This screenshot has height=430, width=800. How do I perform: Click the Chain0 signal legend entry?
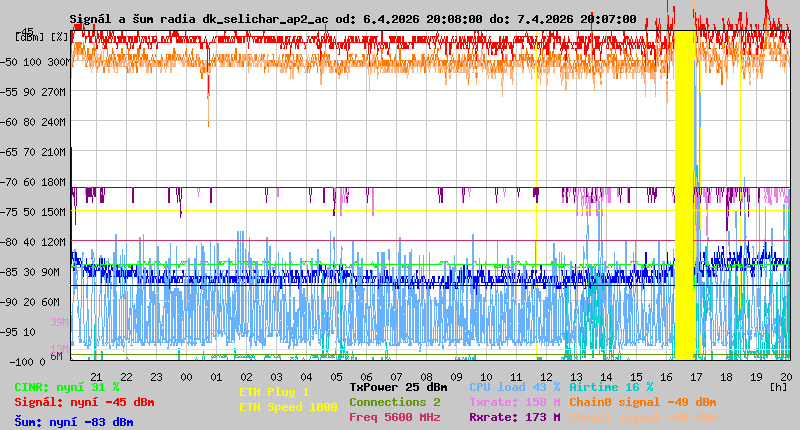(x=642, y=402)
